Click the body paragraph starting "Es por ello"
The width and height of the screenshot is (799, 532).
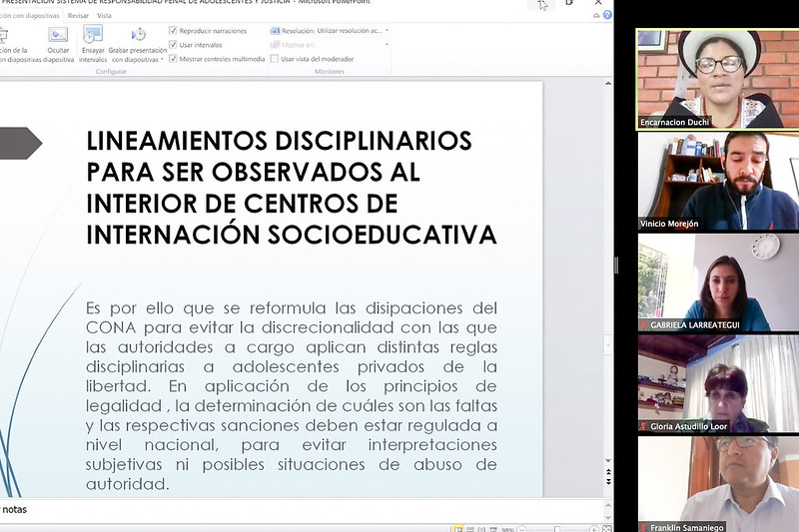[291, 395]
